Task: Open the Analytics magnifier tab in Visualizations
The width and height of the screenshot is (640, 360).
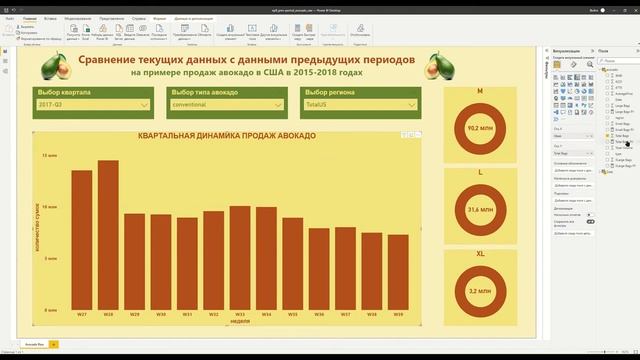Action: tap(590, 65)
